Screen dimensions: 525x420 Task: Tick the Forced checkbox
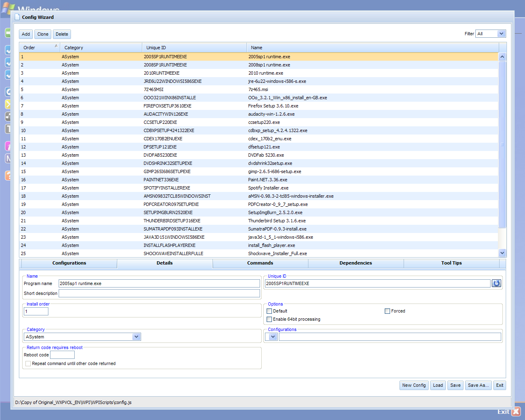pos(387,311)
